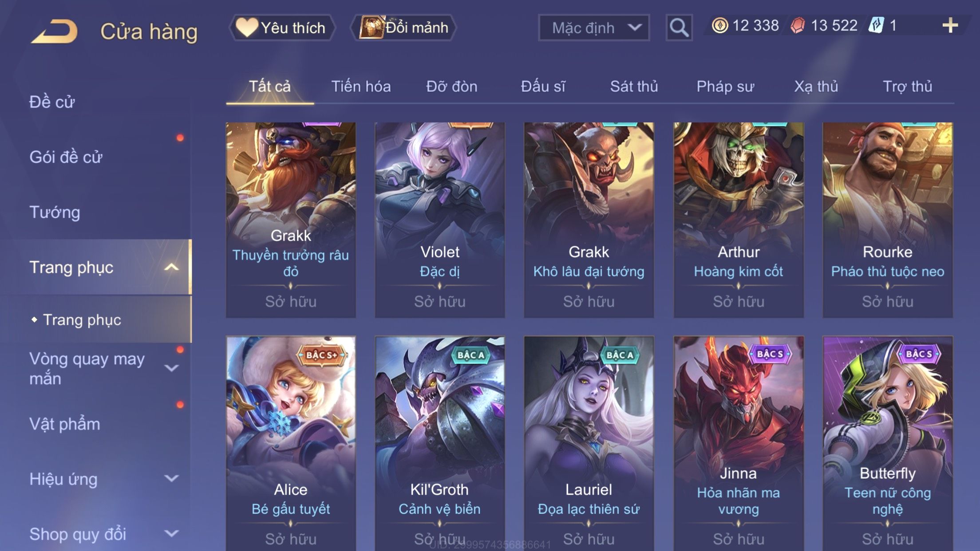Tap the plus icon to add currency

(950, 25)
